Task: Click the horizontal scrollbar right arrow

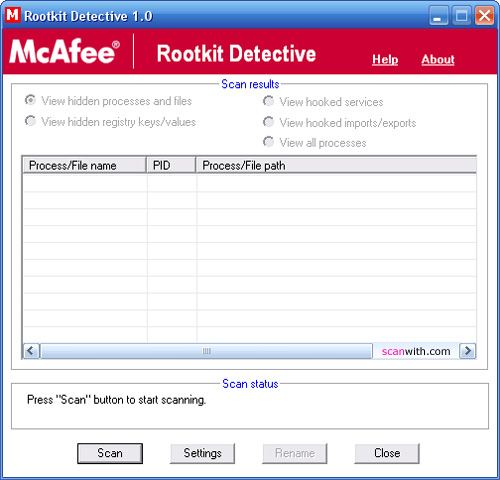Action: [467, 351]
